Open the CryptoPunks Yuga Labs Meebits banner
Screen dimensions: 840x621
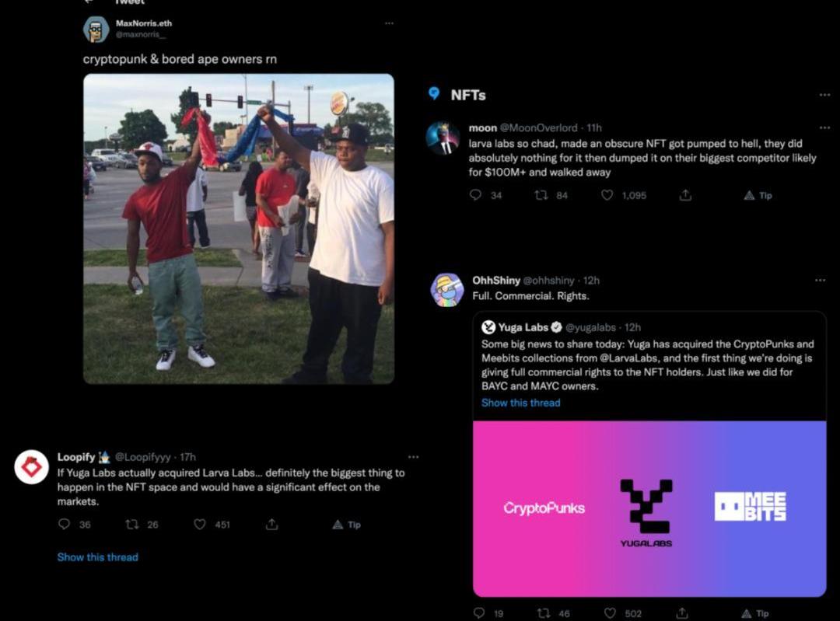(649, 508)
